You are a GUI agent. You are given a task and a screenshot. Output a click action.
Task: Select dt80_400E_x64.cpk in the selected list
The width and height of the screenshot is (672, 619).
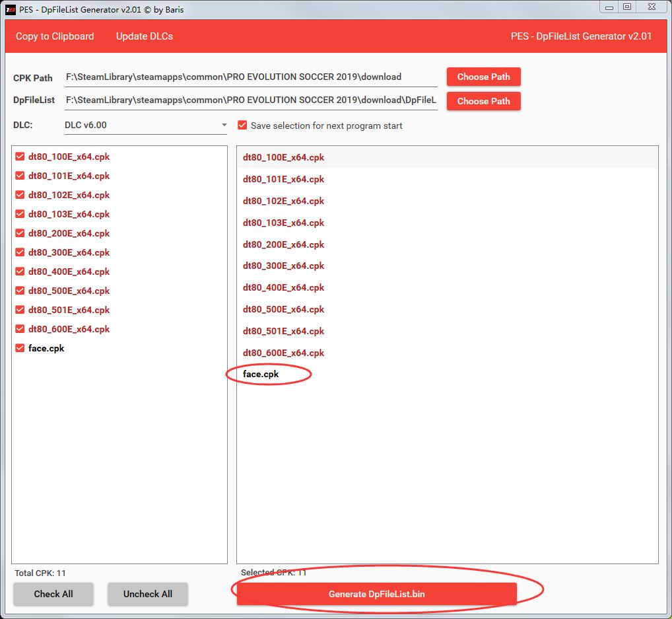[448, 288]
